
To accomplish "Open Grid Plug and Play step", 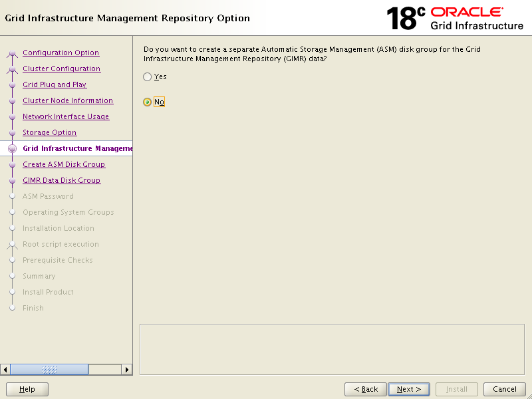I will coord(55,84).
